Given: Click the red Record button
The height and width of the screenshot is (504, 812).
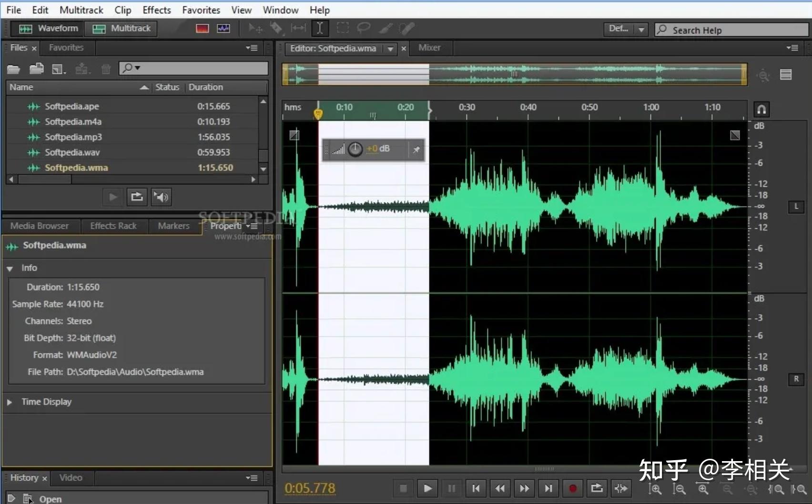Looking at the screenshot, I should tap(573, 488).
